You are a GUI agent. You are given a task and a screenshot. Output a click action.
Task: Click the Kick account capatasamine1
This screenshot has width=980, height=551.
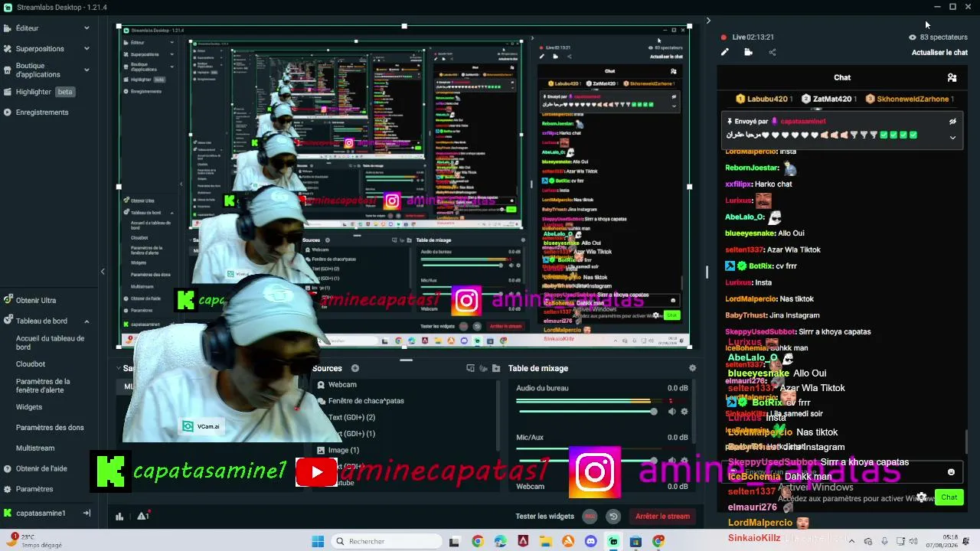[40, 514]
